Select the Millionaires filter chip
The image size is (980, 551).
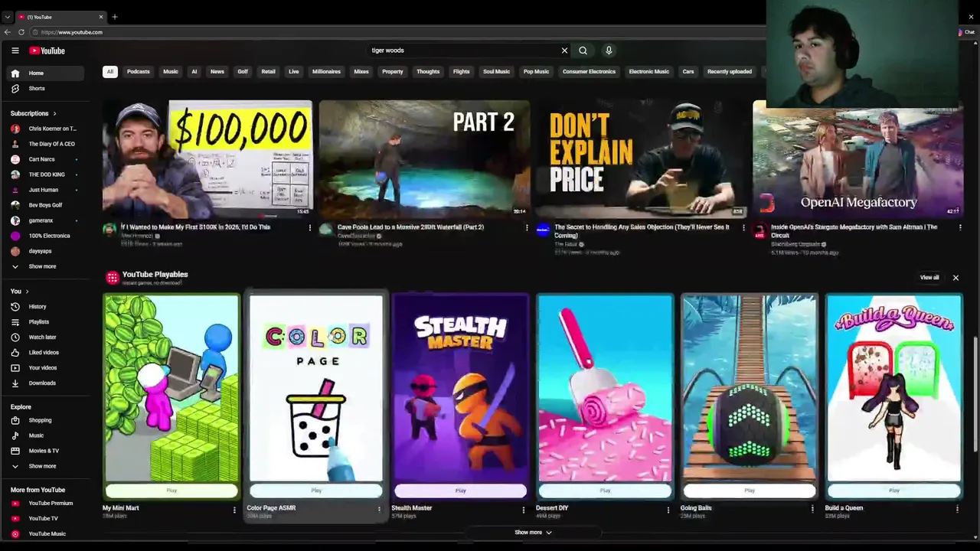pyautogui.click(x=326, y=72)
